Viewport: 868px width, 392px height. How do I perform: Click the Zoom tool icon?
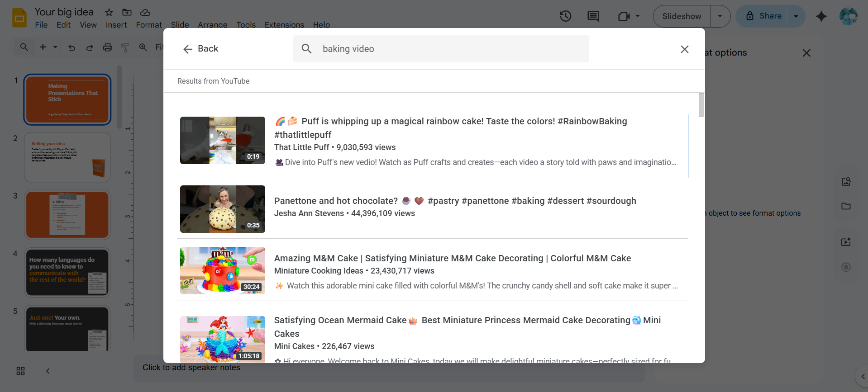point(143,47)
